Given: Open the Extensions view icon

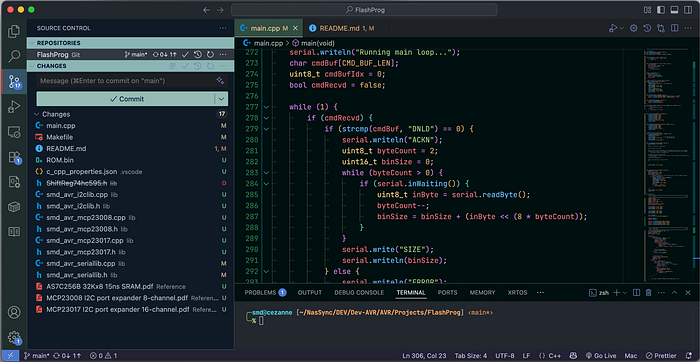Looking at the screenshot, I should 14,157.
